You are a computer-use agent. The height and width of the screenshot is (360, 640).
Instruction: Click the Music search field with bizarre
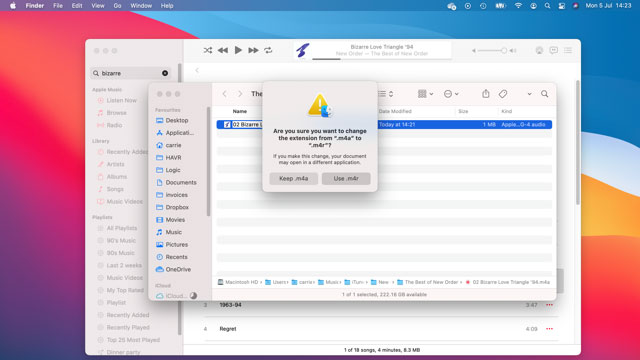point(130,73)
